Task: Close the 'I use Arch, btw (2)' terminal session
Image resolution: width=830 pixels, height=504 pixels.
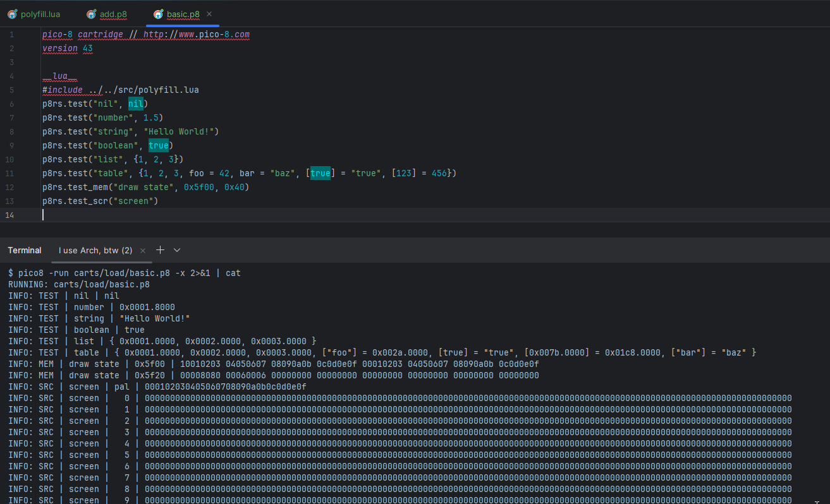Action: tap(143, 250)
